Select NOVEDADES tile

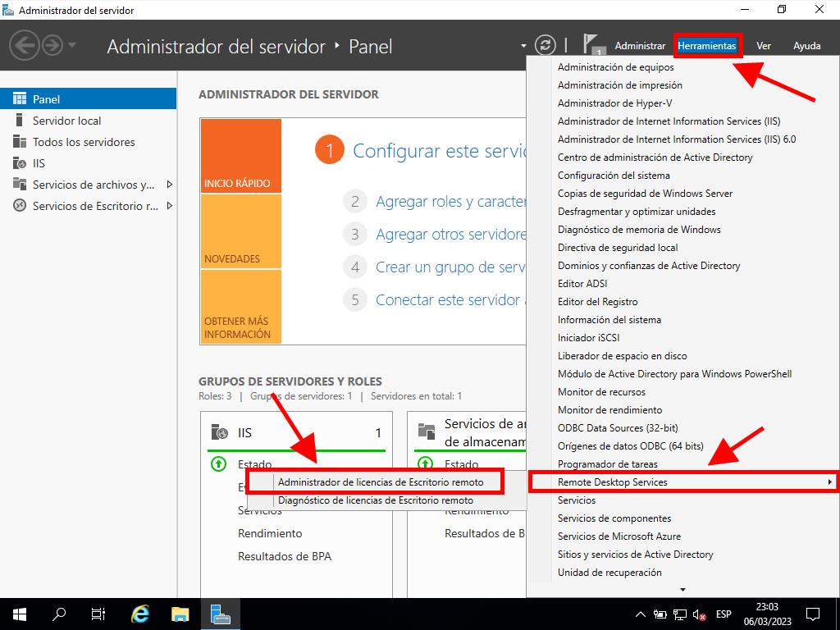click(x=241, y=231)
